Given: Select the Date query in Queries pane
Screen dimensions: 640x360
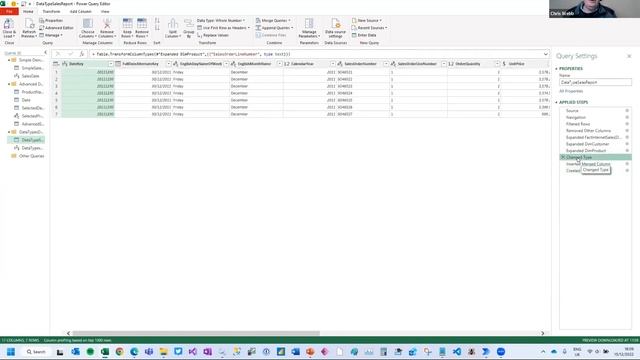Looking at the screenshot, I should click(x=26, y=100).
